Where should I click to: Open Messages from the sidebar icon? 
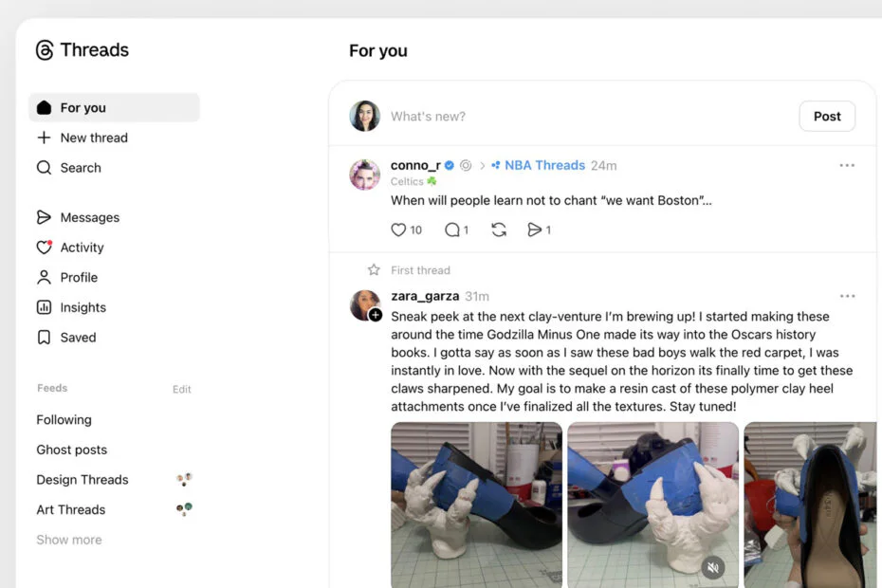pos(44,216)
